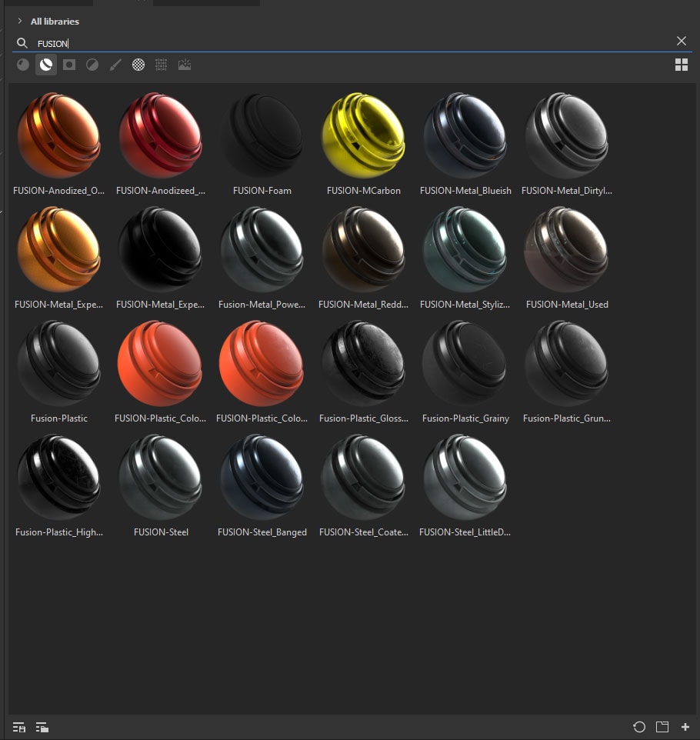Change thumbnail grid size view
This screenshot has height=740, width=700.
click(x=681, y=65)
